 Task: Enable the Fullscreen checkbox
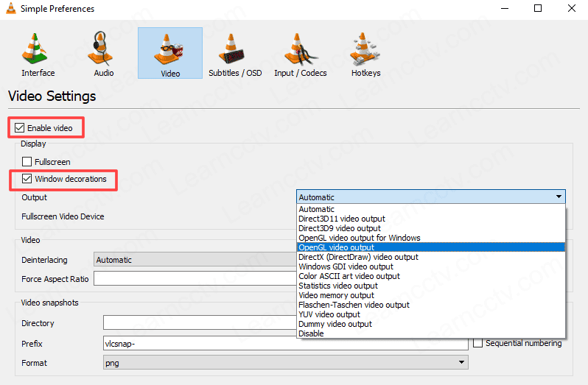coord(27,161)
